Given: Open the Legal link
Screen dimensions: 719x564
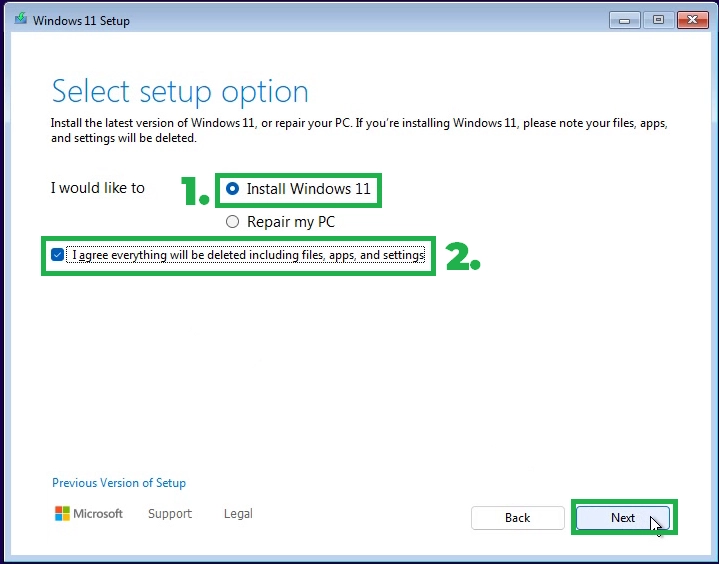Looking at the screenshot, I should click(238, 514).
